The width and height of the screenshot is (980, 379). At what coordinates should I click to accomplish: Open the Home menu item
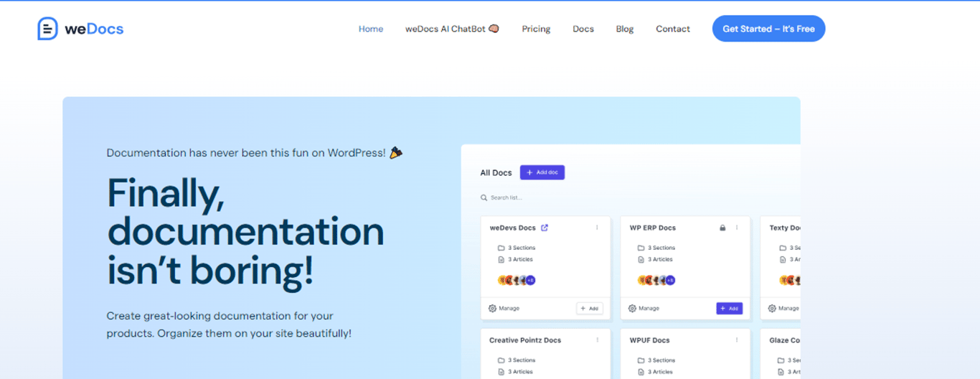371,29
